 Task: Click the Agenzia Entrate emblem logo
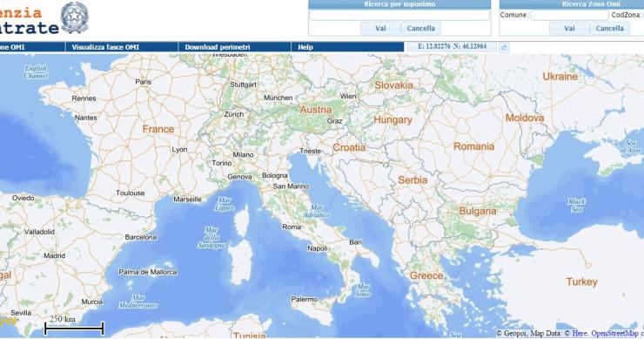(75, 17)
